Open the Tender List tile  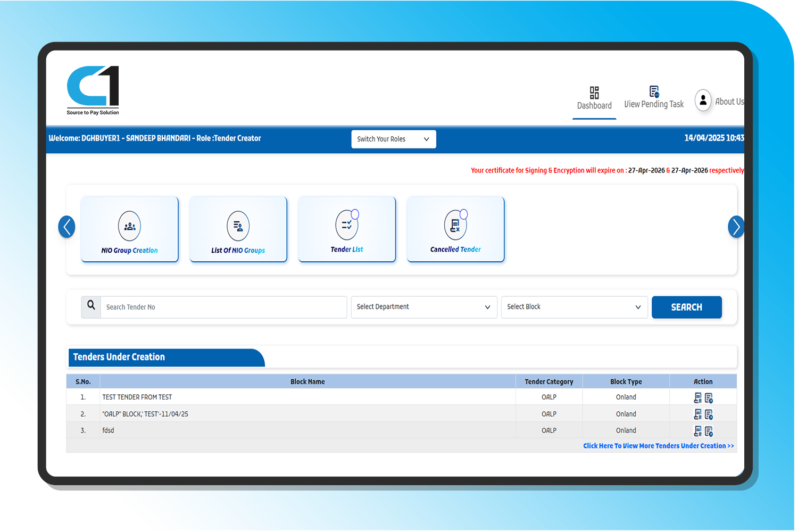tap(347, 230)
